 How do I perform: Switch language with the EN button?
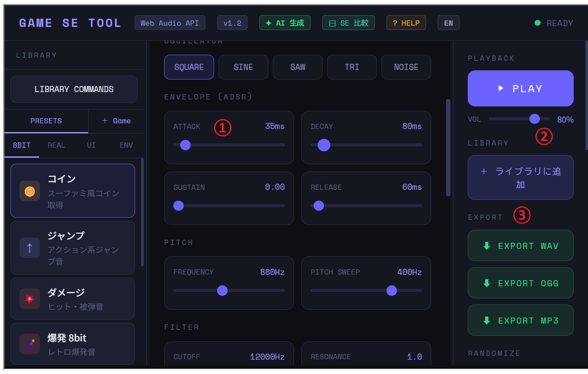[448, 23]
